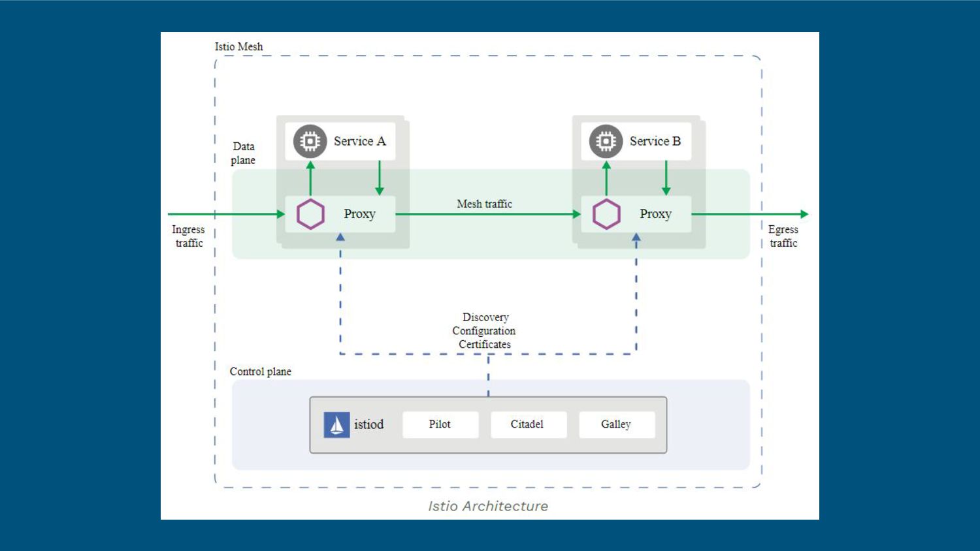
Task: Click the Data plane label
Action: click(x=243, y=153)
